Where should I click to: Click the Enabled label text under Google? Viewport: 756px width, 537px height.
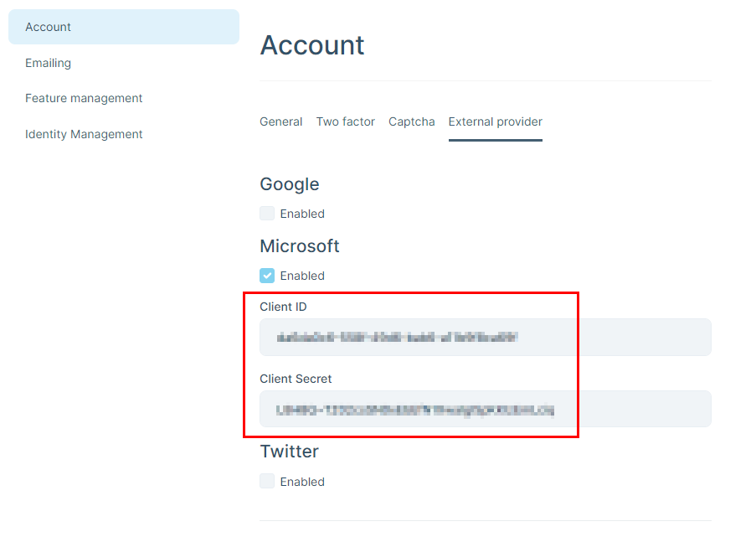[302, 214]
